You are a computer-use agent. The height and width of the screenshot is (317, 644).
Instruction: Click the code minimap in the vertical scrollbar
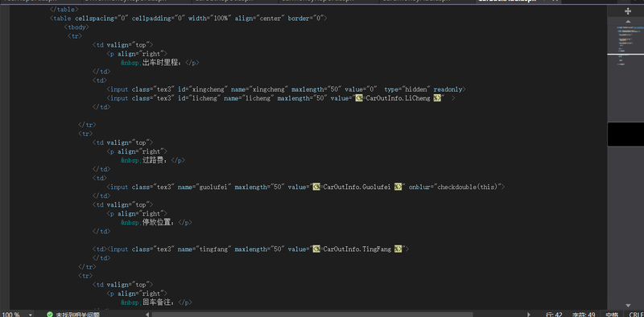[x=625, y=45]
